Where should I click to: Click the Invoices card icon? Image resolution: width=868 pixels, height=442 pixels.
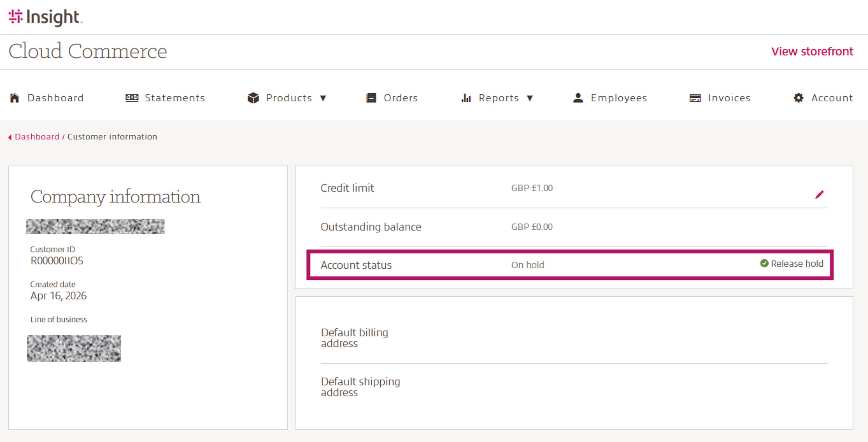pos(695,98)
